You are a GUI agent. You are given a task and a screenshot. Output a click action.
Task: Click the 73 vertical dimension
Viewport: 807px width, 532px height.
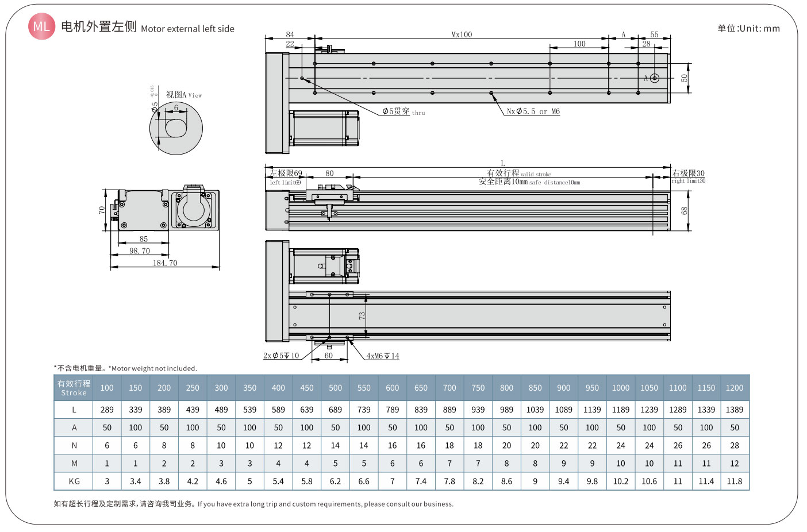click(x=362, y=316)
